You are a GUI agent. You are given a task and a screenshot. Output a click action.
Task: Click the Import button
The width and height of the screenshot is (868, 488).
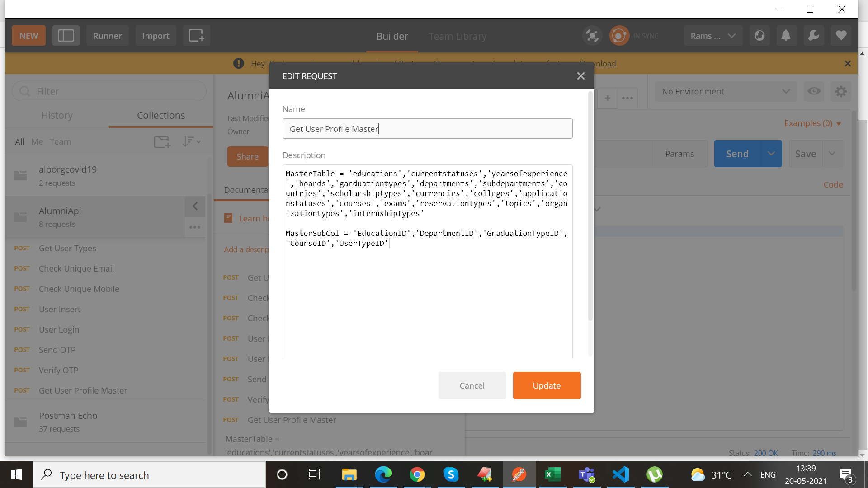156,36
